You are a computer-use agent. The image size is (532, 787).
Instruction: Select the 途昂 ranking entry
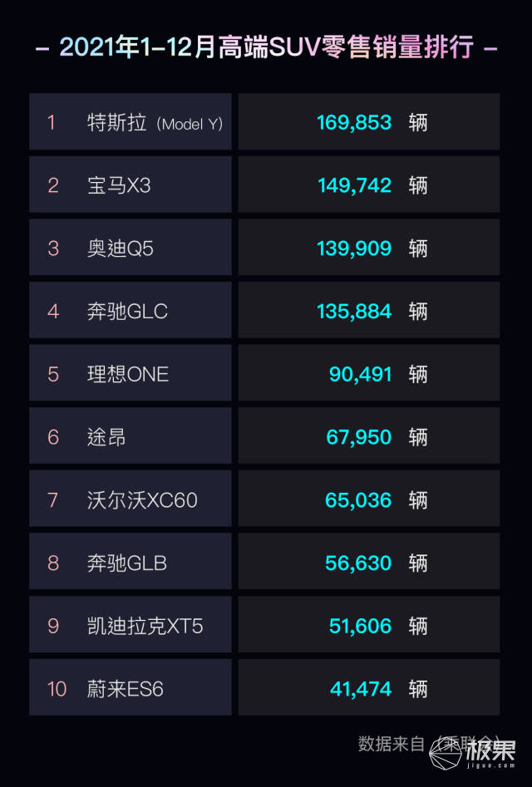click(106, 437)
